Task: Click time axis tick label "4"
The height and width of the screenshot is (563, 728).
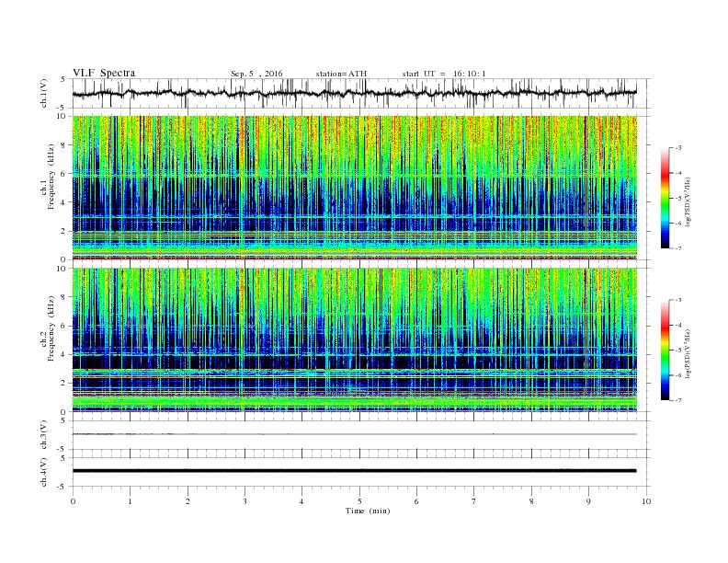Action: 301,501
